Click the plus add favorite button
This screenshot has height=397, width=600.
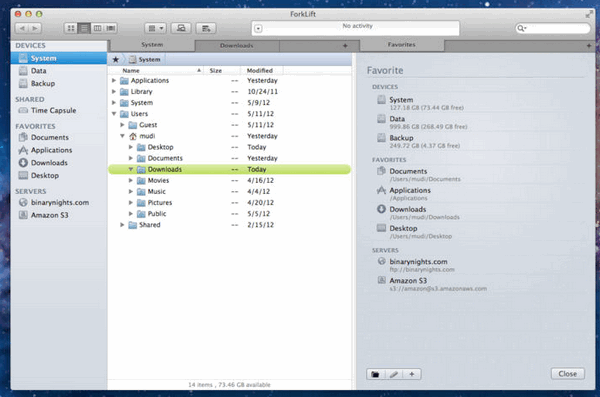tap(412, 374)
